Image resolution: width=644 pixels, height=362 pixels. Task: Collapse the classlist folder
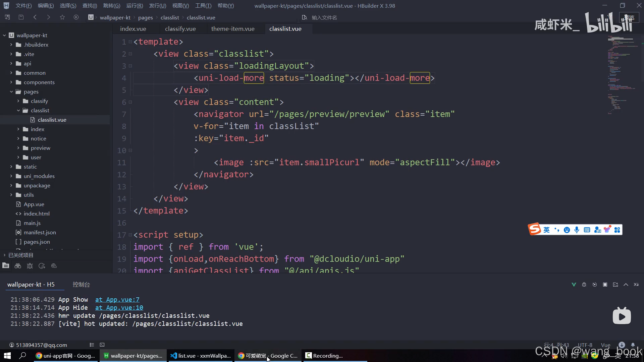(18, 110)
